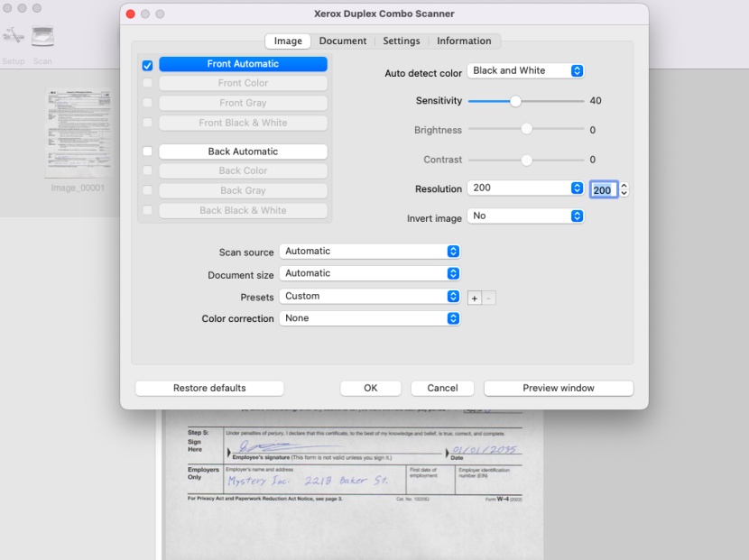
Task: Select the Setup tool icon
Action: (13, 36)
